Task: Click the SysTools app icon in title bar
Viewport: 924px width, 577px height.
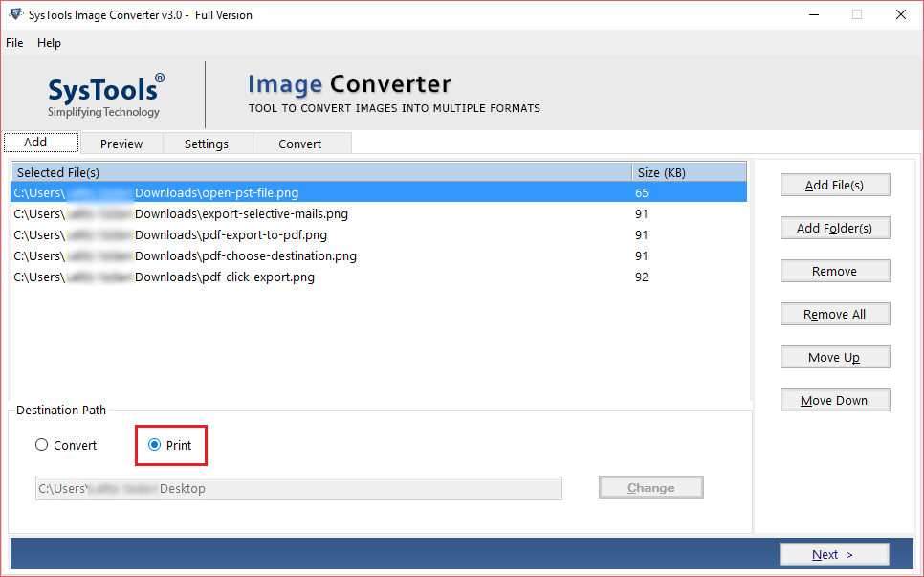Action: pos(16,14)
